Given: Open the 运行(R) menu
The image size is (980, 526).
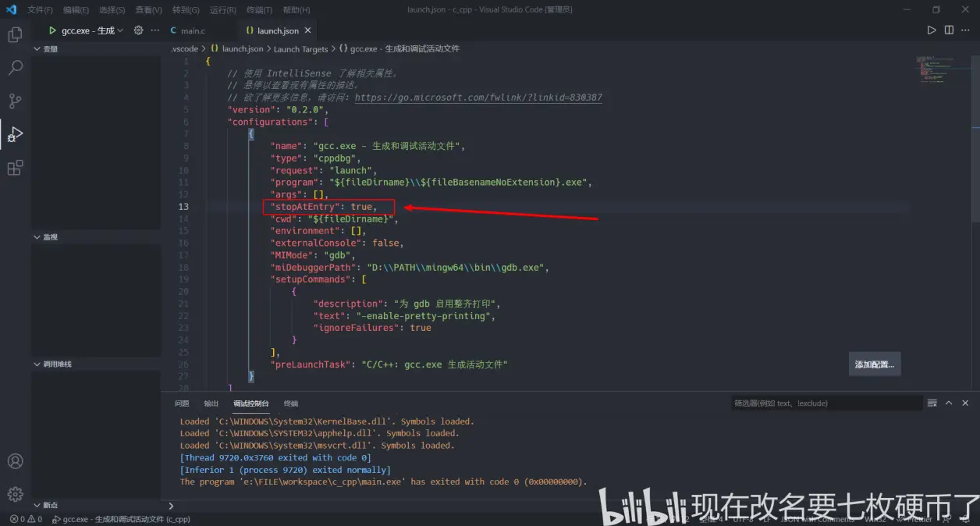Looking at the screenshot, I should tap(223, 10).
